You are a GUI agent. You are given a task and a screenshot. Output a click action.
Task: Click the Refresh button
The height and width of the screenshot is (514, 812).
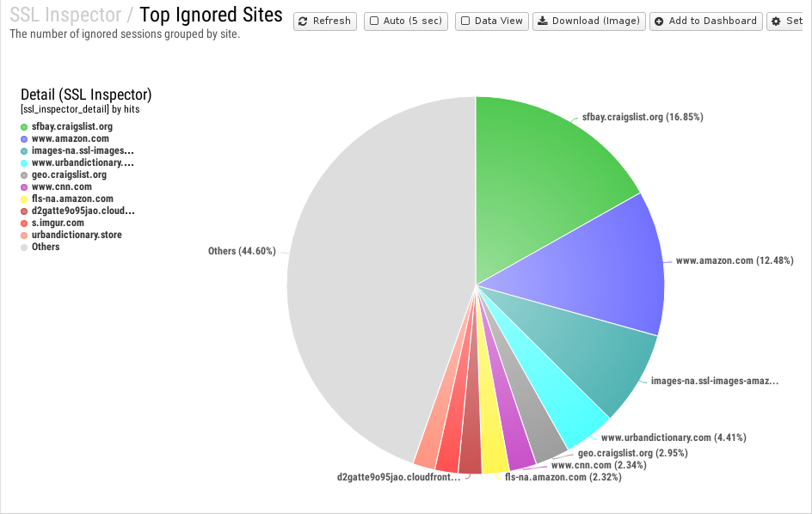click(324, 21)
